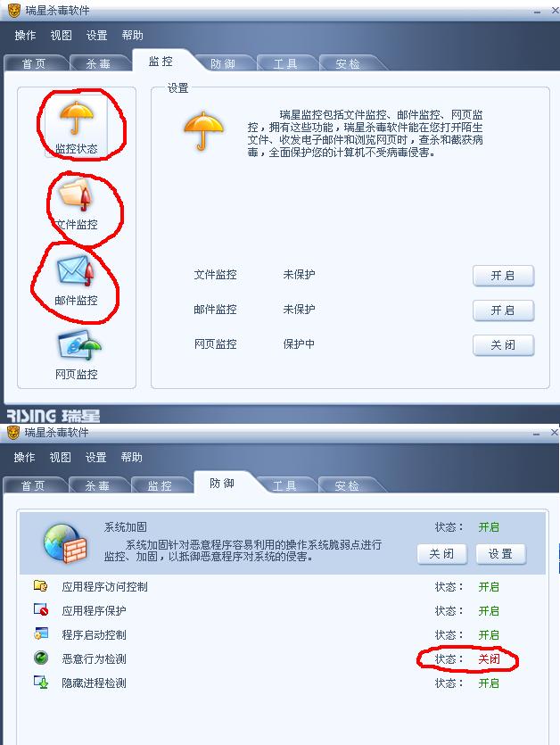Enable 文件监控 with its 开启 button
560x745 pixels.
click(x=504, y=276)
